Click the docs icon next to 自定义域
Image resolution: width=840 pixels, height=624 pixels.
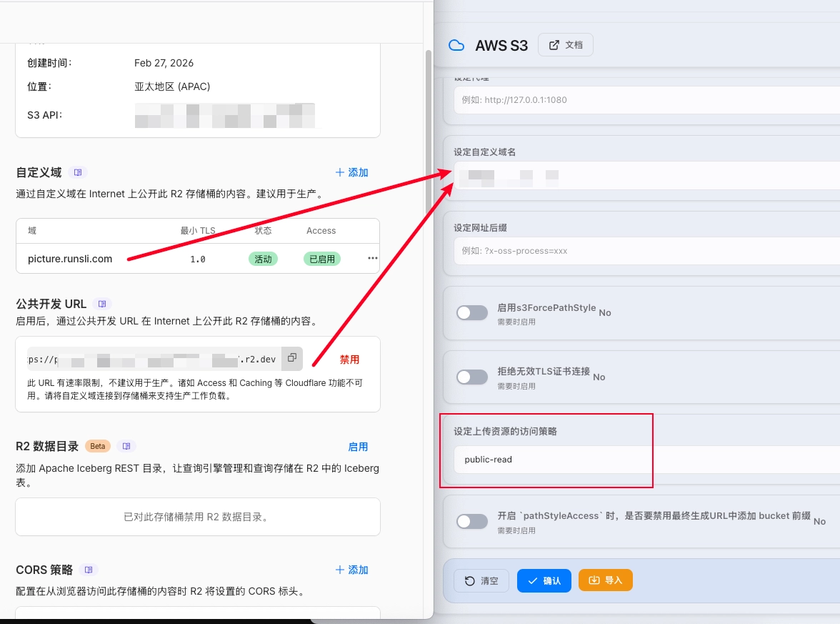click(x=78, y=172)
